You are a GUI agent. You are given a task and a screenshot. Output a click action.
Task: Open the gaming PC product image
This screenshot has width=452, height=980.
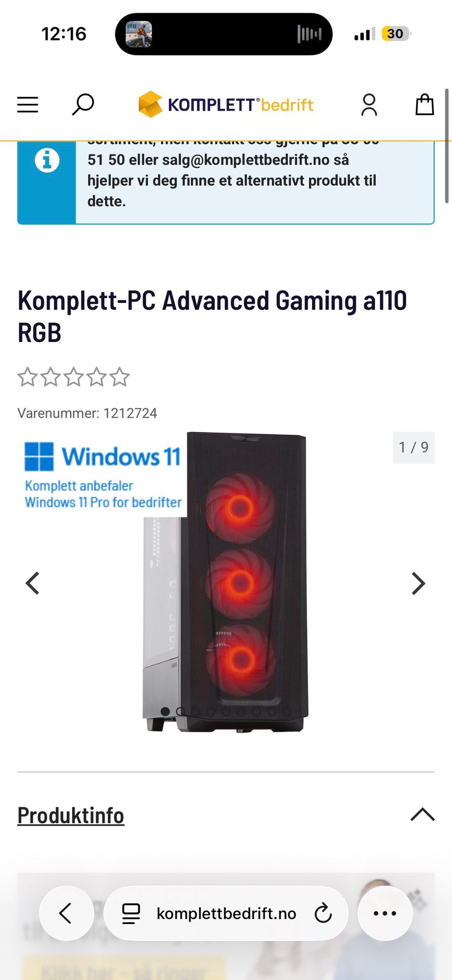pos(226,582)
